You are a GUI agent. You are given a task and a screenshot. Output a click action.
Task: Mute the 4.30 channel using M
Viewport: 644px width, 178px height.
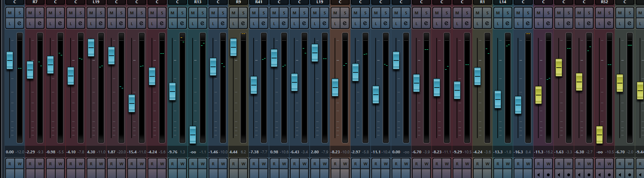[x=91, y=13]
